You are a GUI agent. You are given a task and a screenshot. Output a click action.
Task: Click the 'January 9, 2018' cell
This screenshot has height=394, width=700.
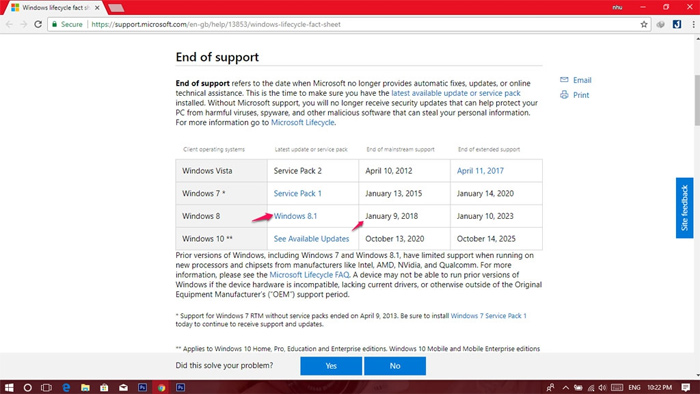click(x=404, y=216)
